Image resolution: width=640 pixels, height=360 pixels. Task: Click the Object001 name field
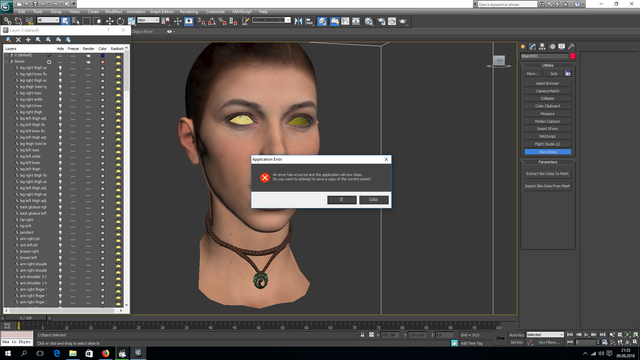click(544, 56)
